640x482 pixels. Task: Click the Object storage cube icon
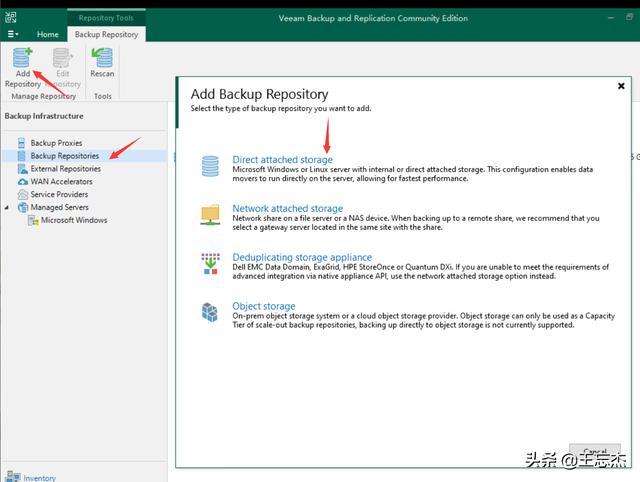pos(210,312)
